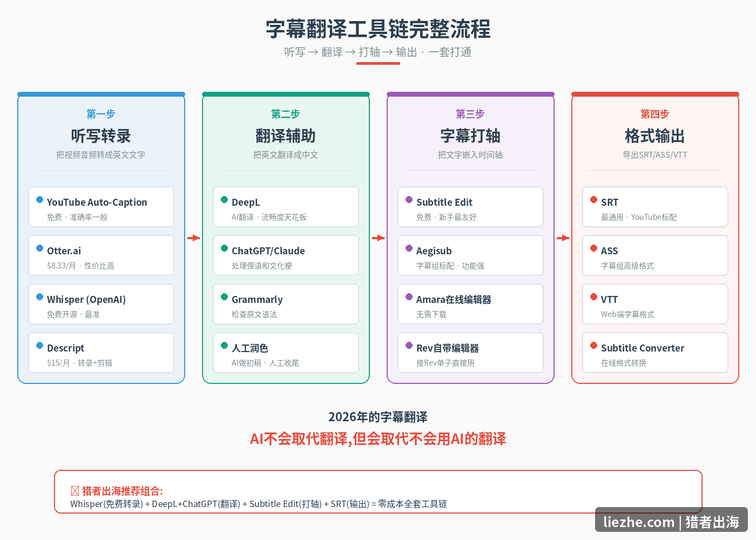Click the red slogan AI不会取代翻译
756x540 pixels.
pos(299,438)
